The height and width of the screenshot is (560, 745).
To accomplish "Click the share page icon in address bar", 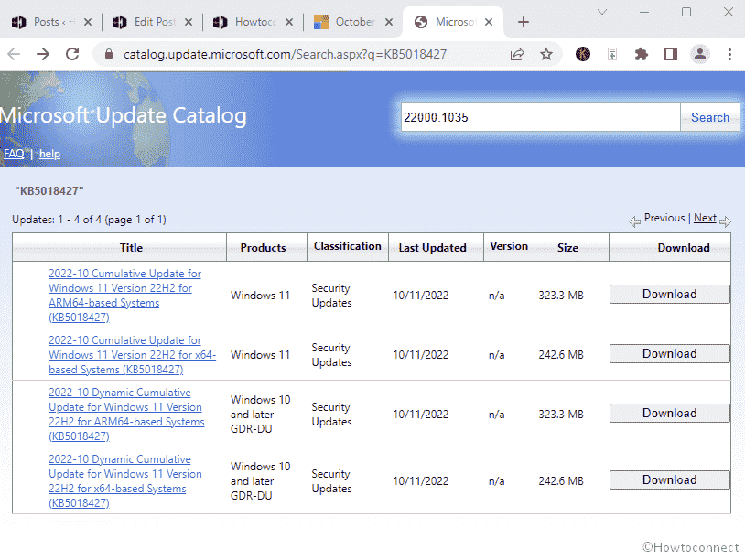I will pyautogui.click(x=517, y=54).
